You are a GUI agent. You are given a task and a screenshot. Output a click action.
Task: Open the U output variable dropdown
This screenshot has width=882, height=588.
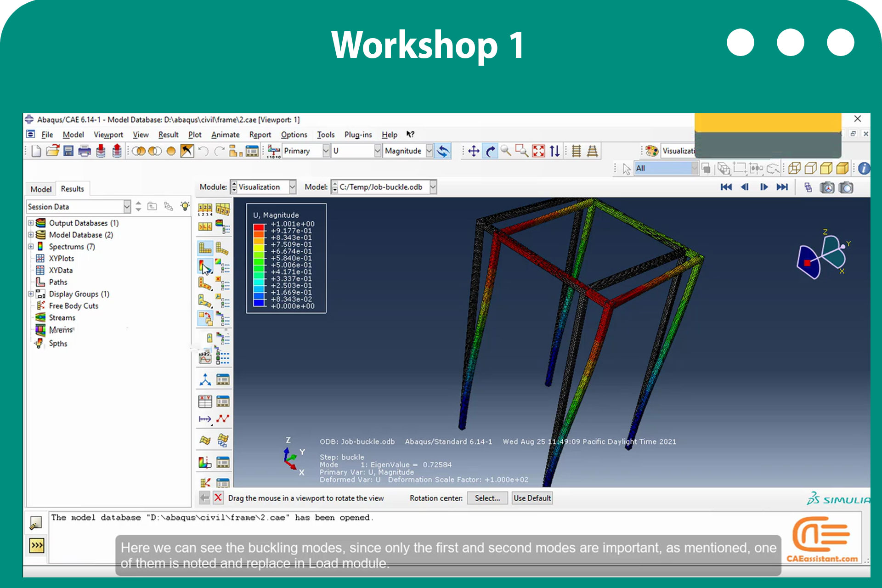pyautogui.click(x=377, y=151)
